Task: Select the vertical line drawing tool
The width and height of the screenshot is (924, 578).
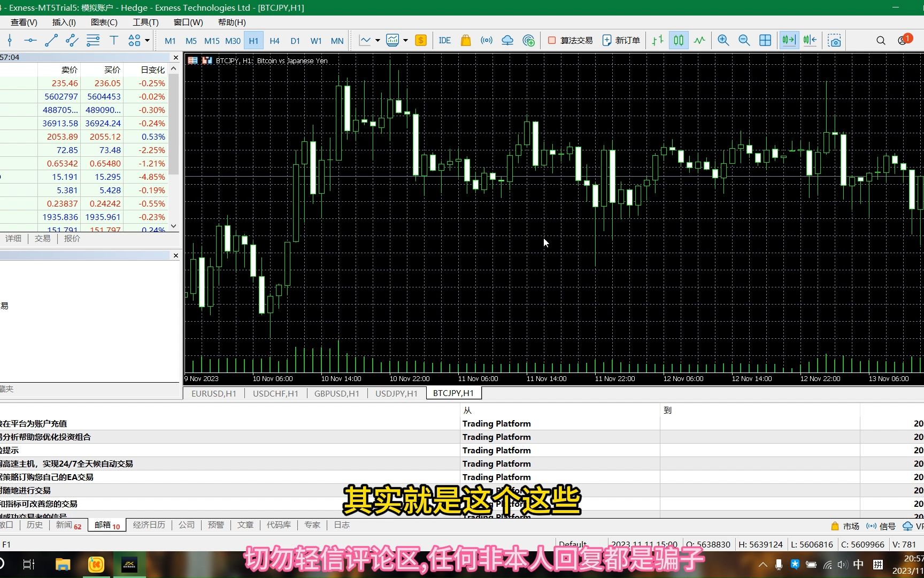Action: (x=10, y=40)
